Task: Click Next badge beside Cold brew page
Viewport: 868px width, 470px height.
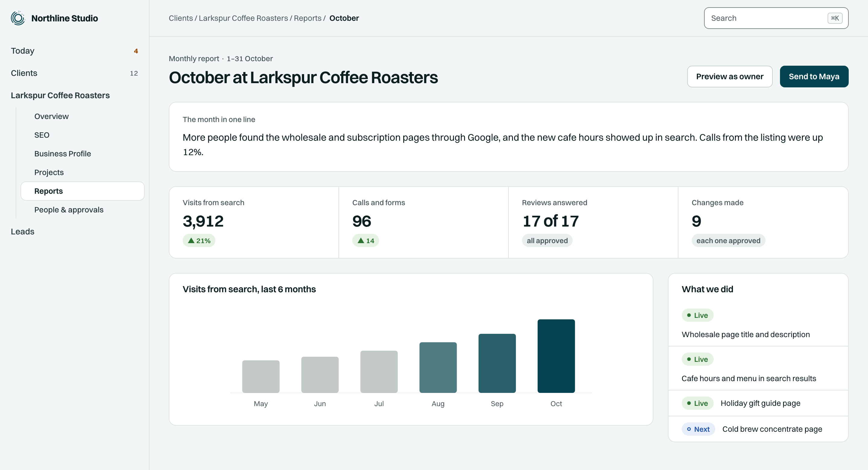Action: tap(698, 429)
